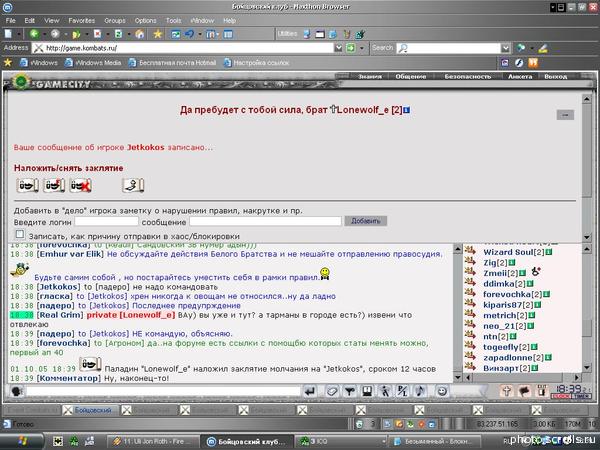The image size is (600, 450).
Task: Click the exit door icon near clock
Action: pos(541,391)
